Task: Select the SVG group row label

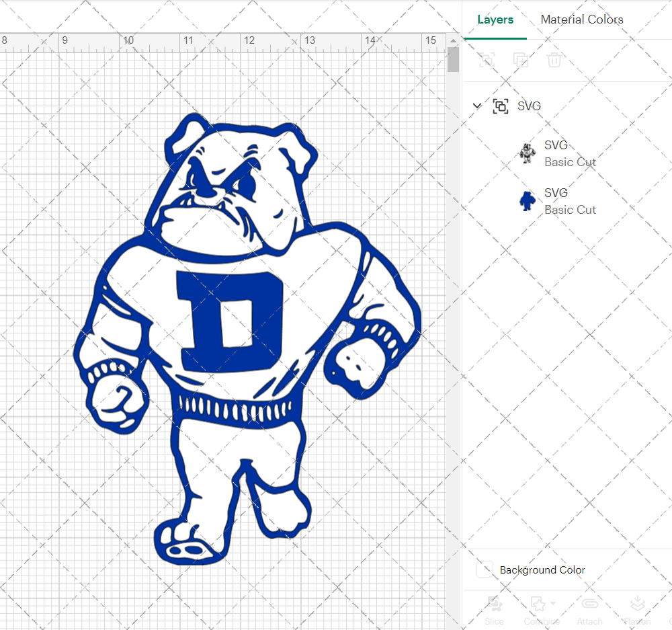Action: pyautogui.click(x=529, y=106)
